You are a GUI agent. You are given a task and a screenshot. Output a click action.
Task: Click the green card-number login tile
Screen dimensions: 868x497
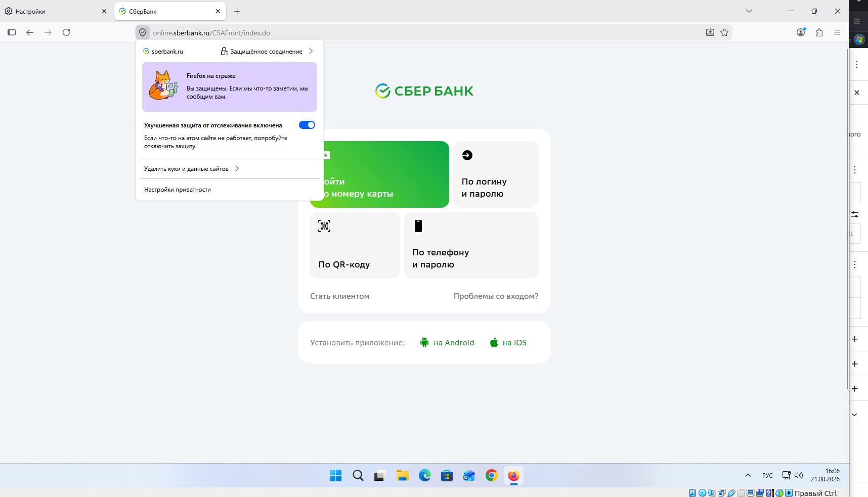379,174
